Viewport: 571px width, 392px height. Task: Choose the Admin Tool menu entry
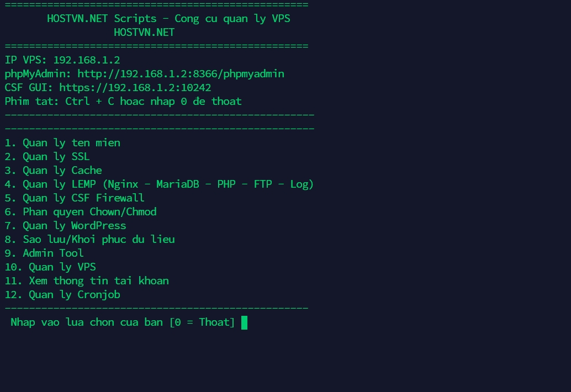tap(44, 253)
